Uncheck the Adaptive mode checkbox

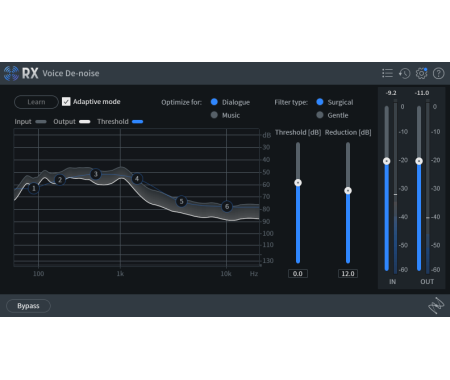point(66,102)
